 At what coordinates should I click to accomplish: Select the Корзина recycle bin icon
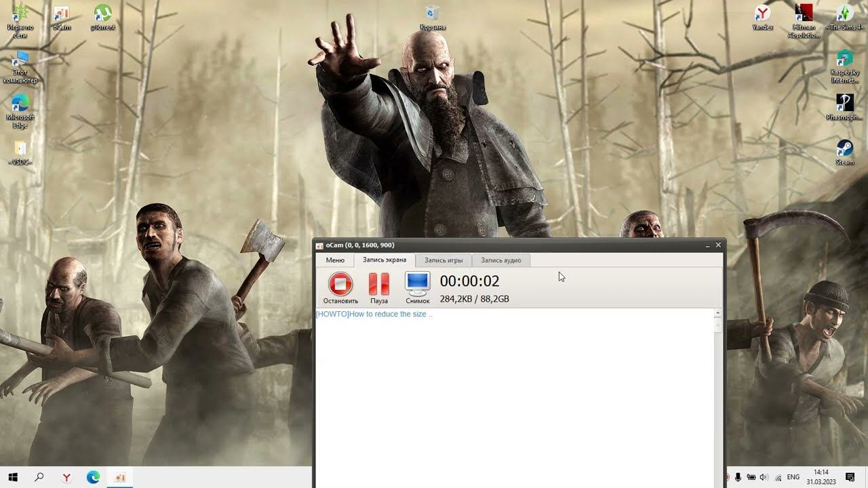pyautogui.click(x=433, y=18)
